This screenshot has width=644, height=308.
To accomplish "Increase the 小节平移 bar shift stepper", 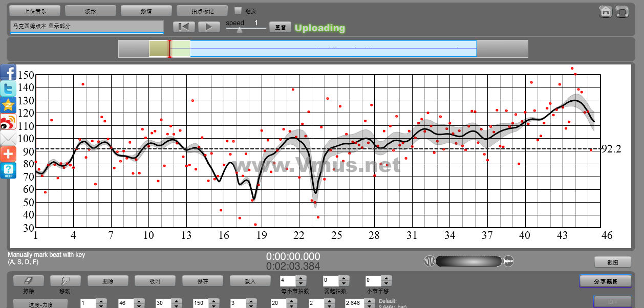I will (387, 278).
